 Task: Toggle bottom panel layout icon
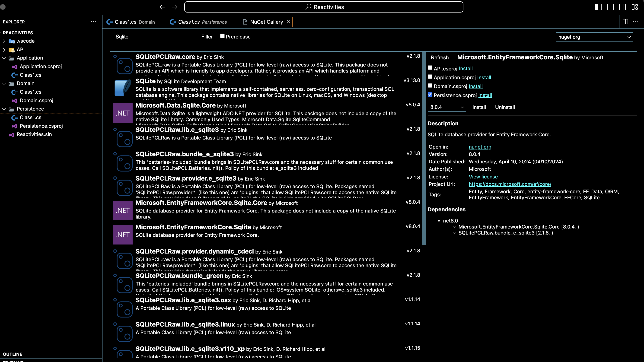(x=610, y=7)
